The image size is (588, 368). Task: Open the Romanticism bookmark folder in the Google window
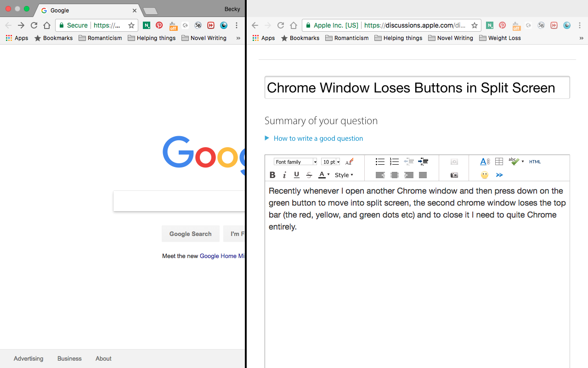100,38
